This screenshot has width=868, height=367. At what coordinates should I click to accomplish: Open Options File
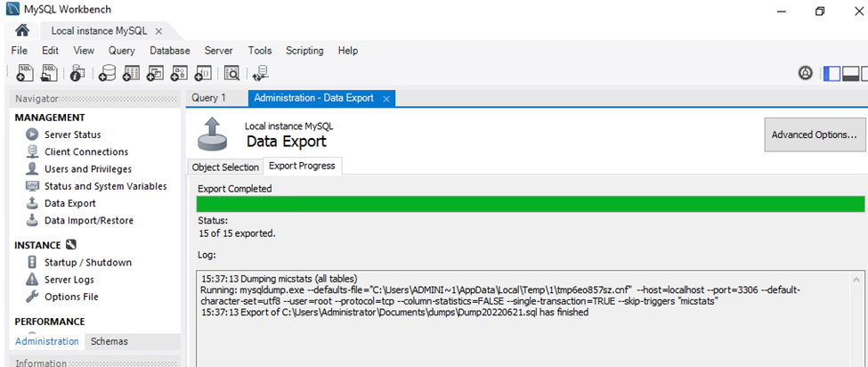71,297
